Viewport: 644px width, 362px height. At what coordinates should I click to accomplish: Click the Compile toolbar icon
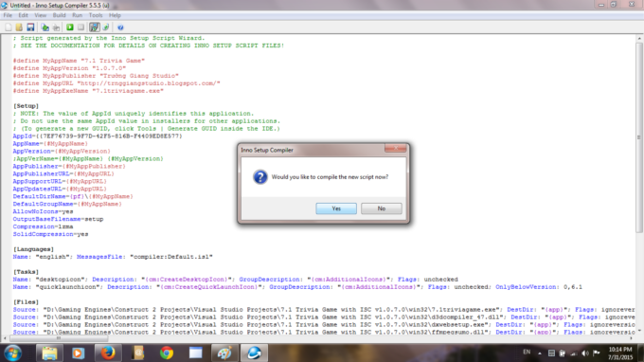coord(45,27)
